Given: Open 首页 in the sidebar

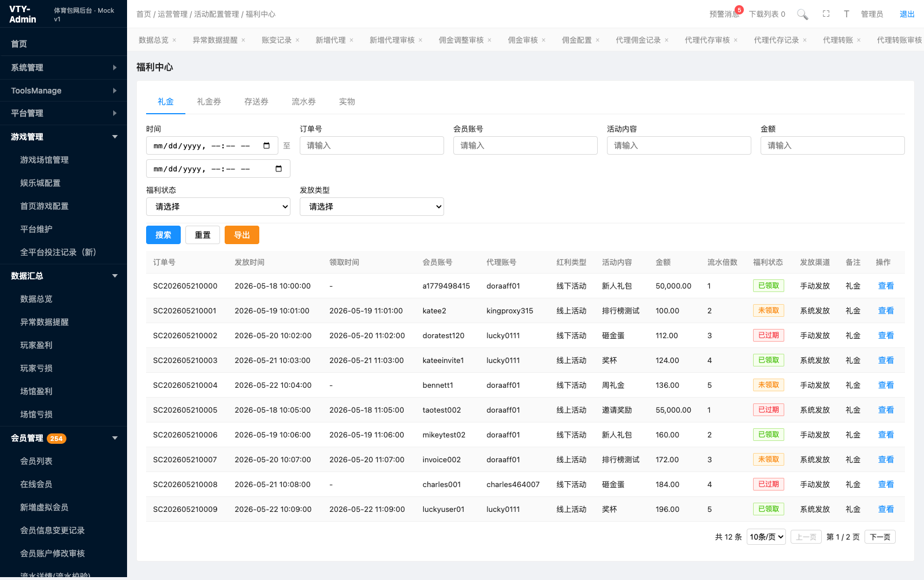Looking at the screenshot, I should coord(64,44).
